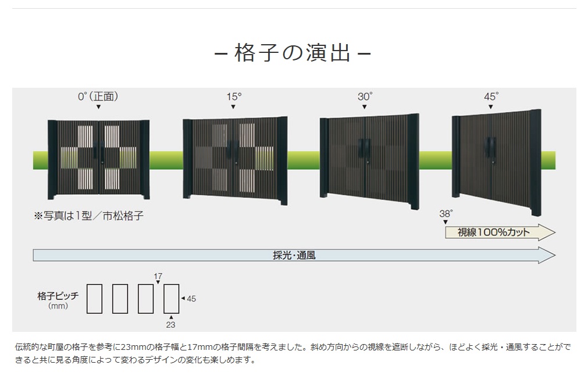Click the 23 width dimension
Image resolution: width=588 pixels, height=390 pixels.
pos(170,325)
